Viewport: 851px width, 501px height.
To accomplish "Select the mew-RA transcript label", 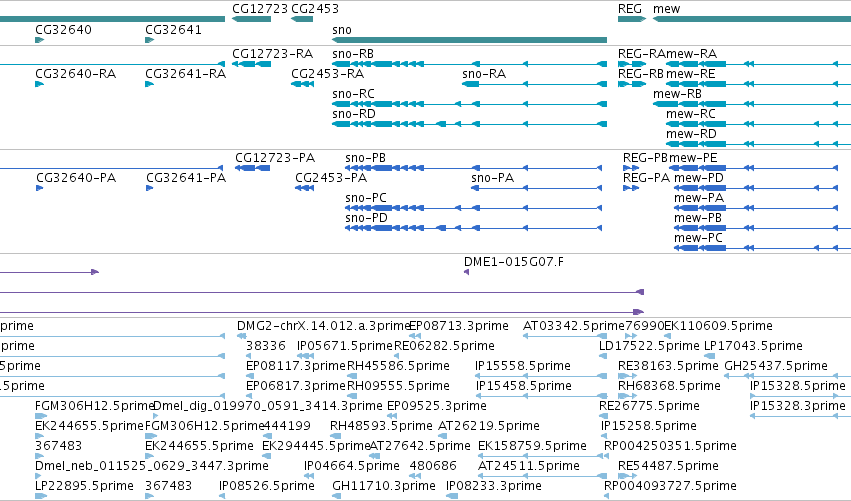I will coord(691,54).
